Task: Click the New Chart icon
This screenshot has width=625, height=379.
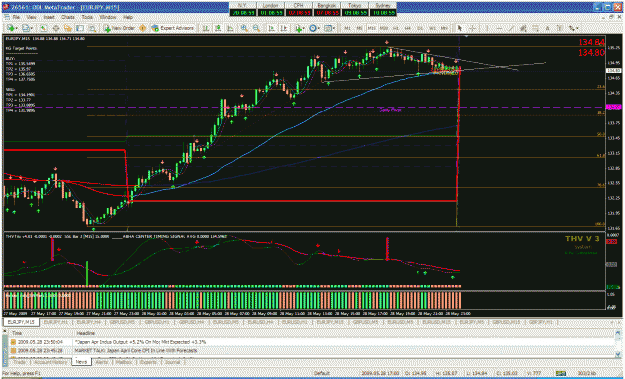Action: click(10, 28)
